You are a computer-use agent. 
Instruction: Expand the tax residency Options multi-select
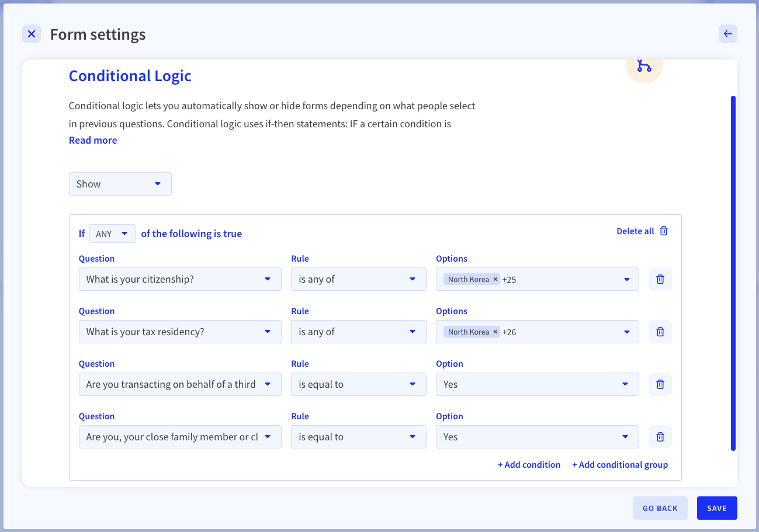(538, 332)
